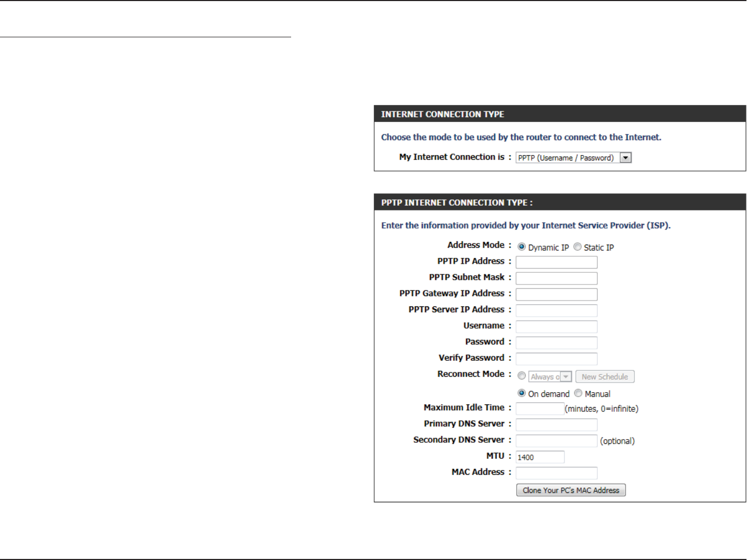Choose Manual reconnect mode
This screenshot has width=747, height=560.
(578, 393)
